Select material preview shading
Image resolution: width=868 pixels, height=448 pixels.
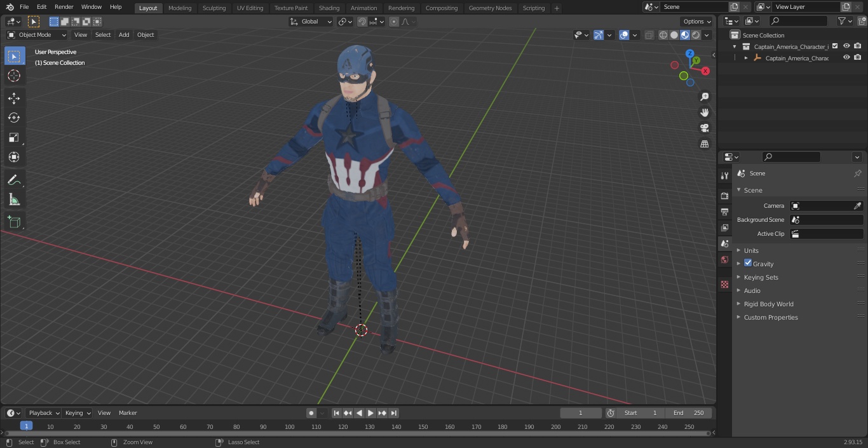tap(685, 35)
